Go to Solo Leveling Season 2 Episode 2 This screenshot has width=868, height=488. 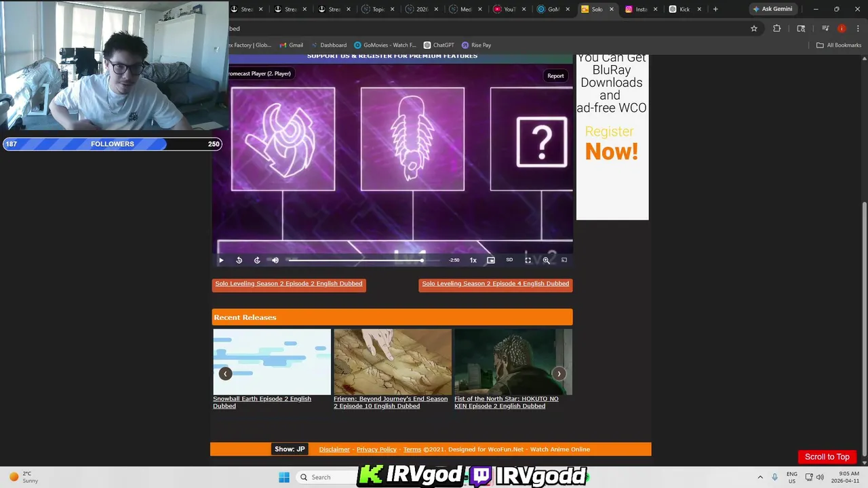coord(289,284)
